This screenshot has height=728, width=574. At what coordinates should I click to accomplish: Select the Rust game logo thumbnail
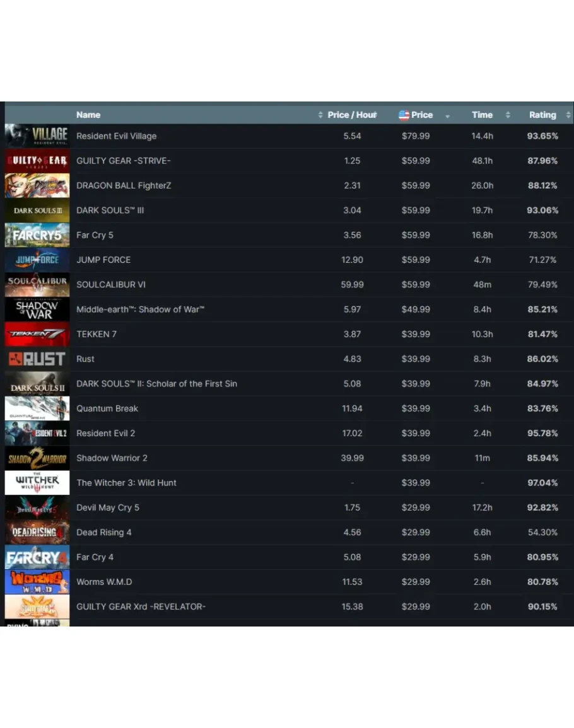pyautogui.click(x=37, y=359)
